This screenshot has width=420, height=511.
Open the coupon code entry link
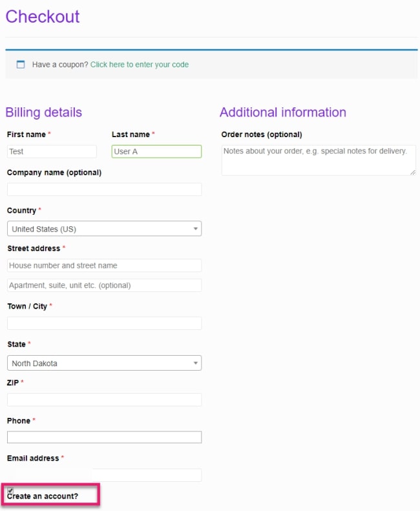pos(140,65)
